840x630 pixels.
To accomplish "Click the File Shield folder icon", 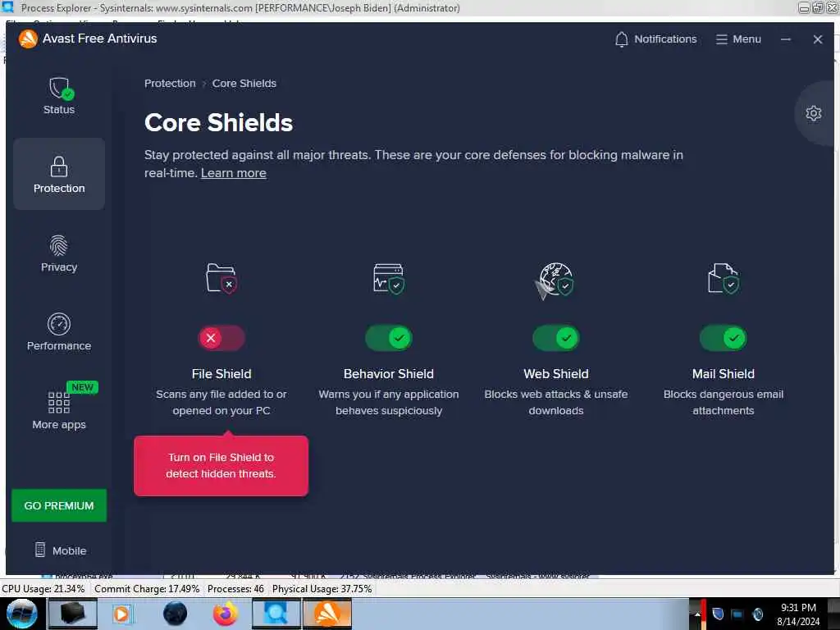I will pyautogui.click(x=221, y=277).
